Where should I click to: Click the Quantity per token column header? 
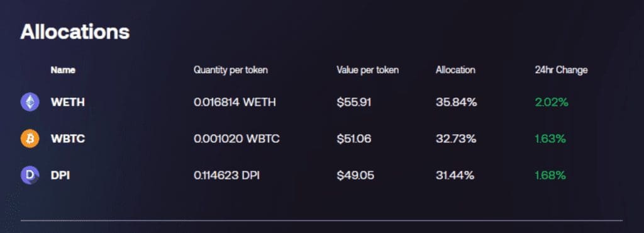(230, 71)
